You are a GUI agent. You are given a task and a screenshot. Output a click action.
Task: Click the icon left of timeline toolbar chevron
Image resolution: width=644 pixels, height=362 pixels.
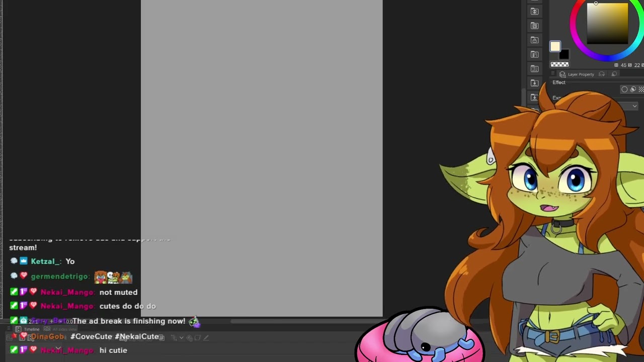click(x=174, y=338)
